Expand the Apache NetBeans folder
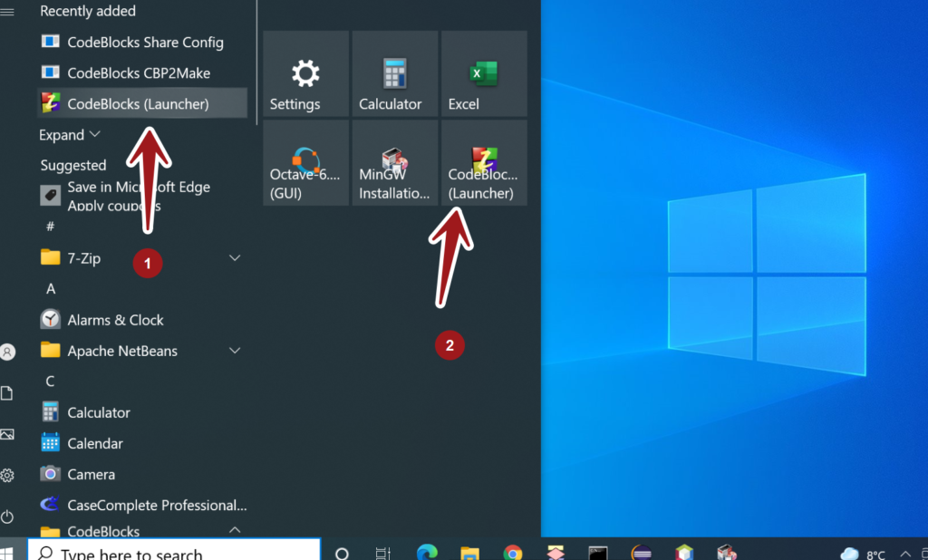 [x=235, y=351]
